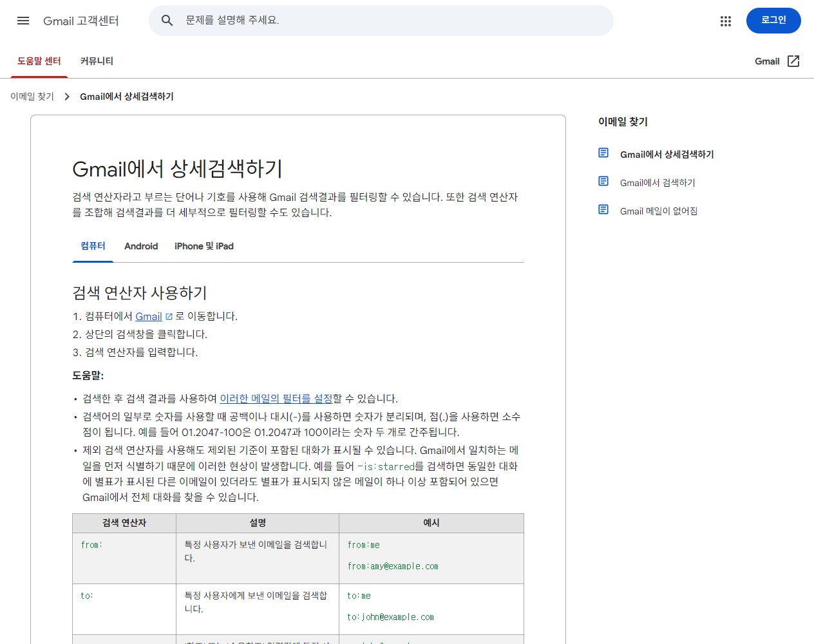This screenshot has height=644, width=814.
Task: Click Gmail고객센터 title
Action: coord(81,21)
